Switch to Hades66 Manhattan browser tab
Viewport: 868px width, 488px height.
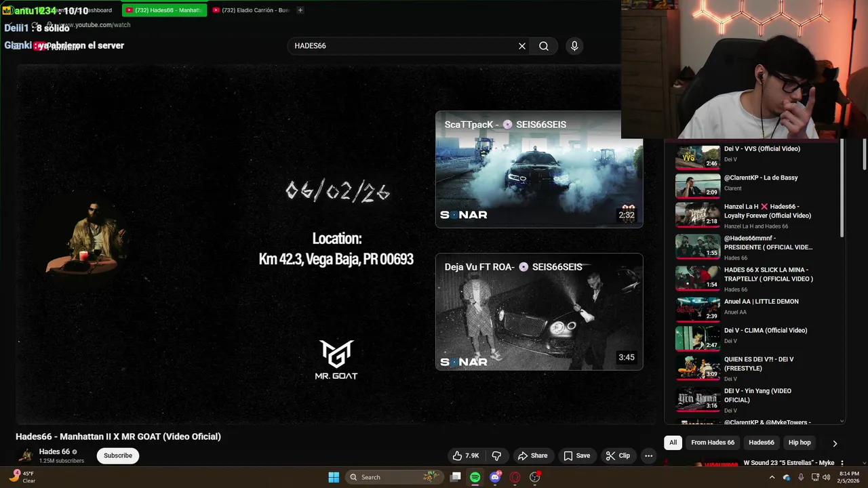(163, 10)
